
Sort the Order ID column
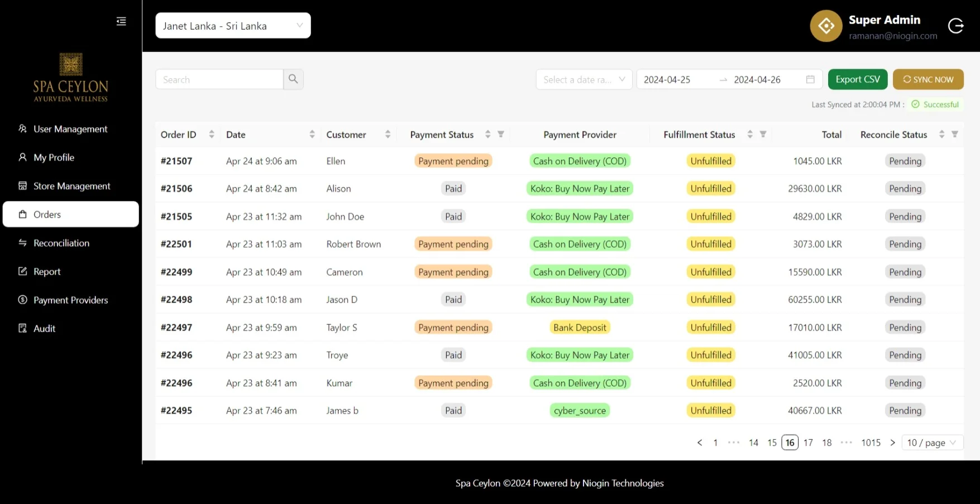point(211,135)
